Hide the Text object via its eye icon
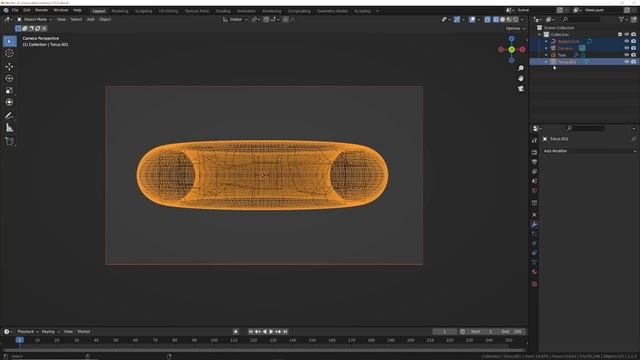640x360 pixels. 627,55
